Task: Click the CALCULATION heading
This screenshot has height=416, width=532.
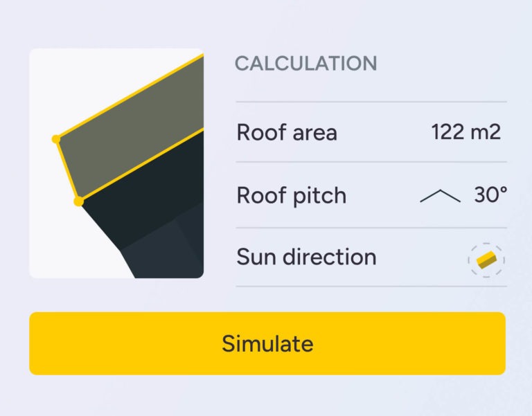Action: pyautogui.click(x=305, y=64)
